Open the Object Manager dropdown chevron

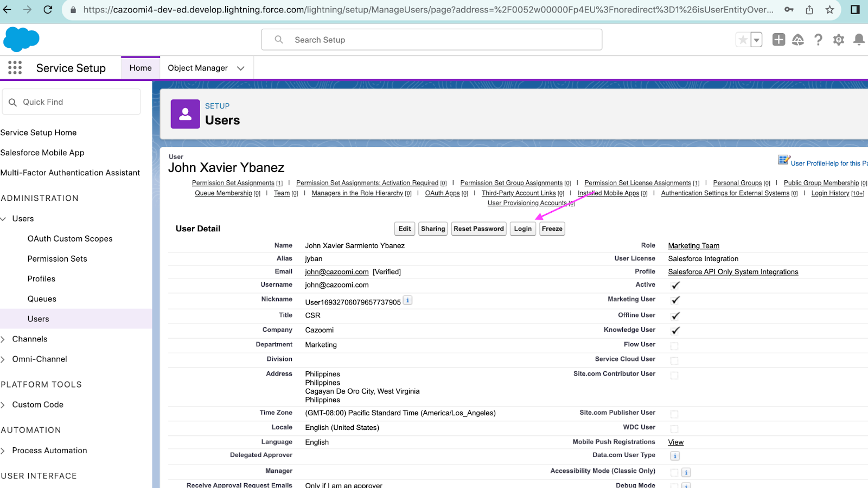pos(241,68)
